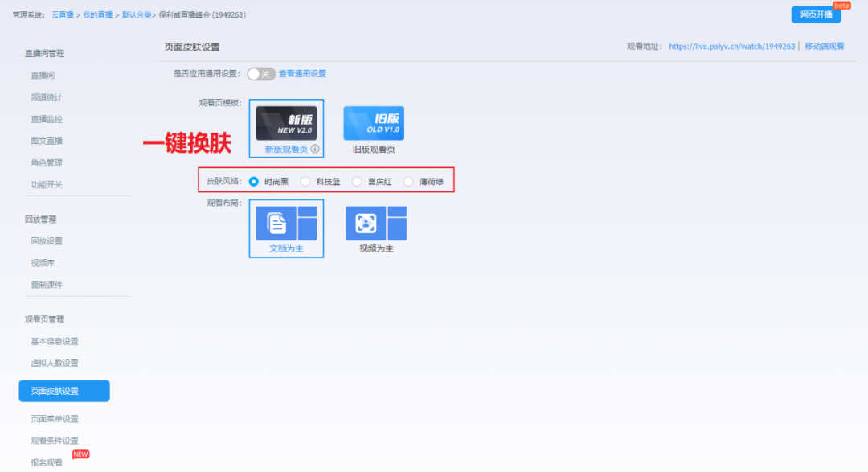Choose the 视频为主 layout icon

click(376, 223)
